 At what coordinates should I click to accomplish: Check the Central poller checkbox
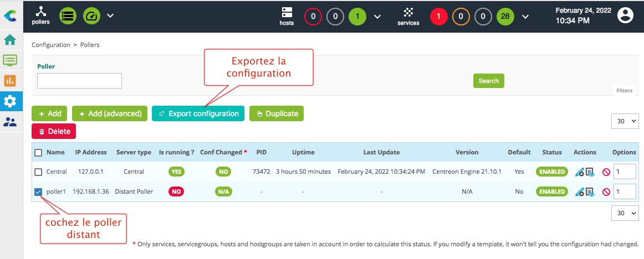click(38, 172)
